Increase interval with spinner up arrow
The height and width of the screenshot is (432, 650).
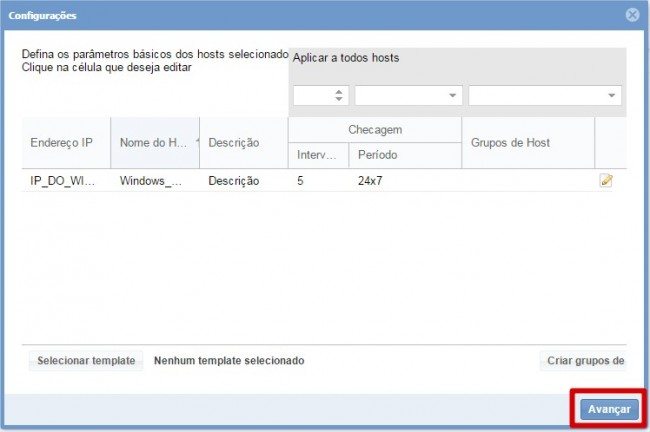(x=338, y=92)
